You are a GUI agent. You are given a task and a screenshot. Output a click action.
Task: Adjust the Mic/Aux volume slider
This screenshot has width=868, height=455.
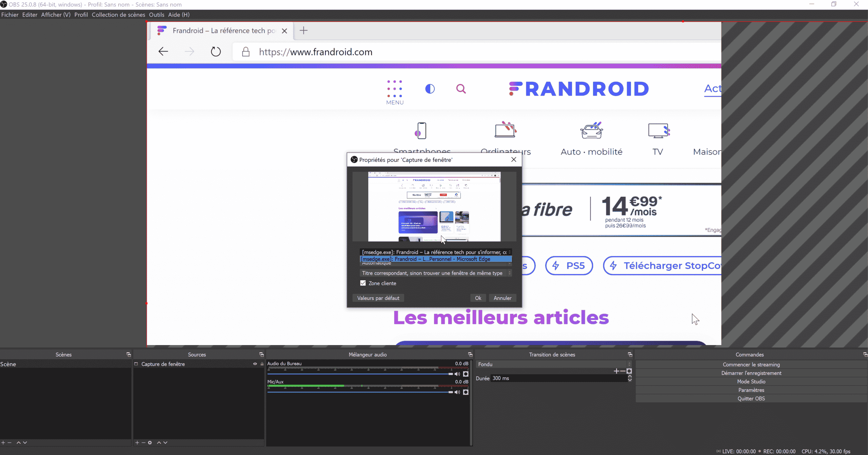[x=360, y=392]
